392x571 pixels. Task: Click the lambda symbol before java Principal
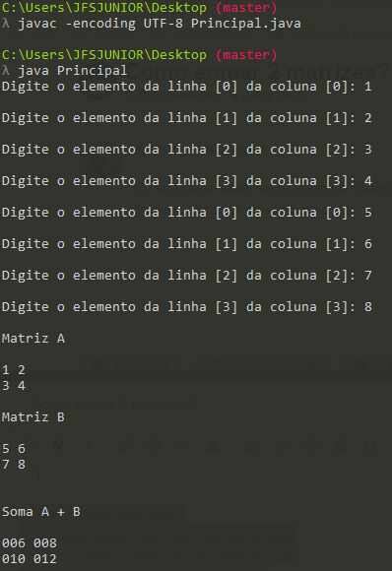[x=6, y=71]
